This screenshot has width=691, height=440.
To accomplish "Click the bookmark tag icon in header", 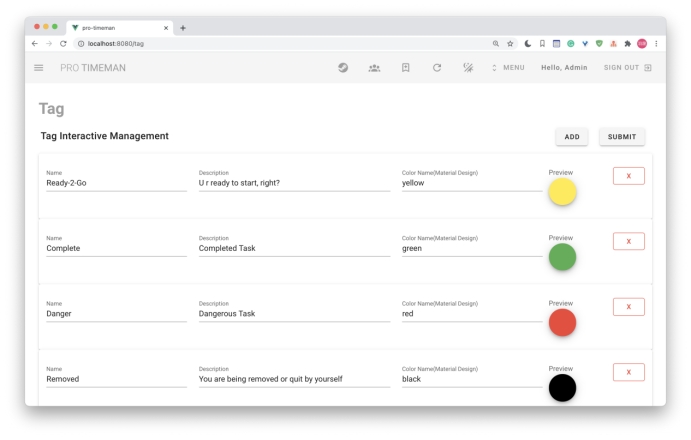I will 405,67.
